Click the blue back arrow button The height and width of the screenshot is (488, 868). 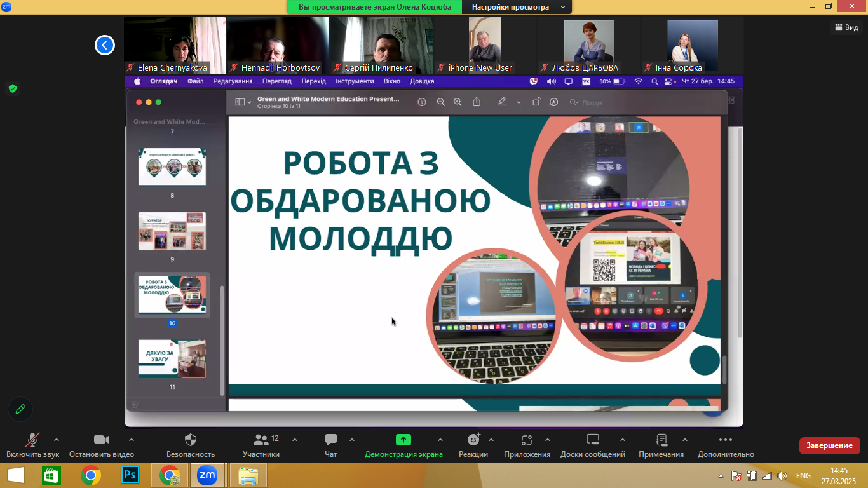[105, 45]
